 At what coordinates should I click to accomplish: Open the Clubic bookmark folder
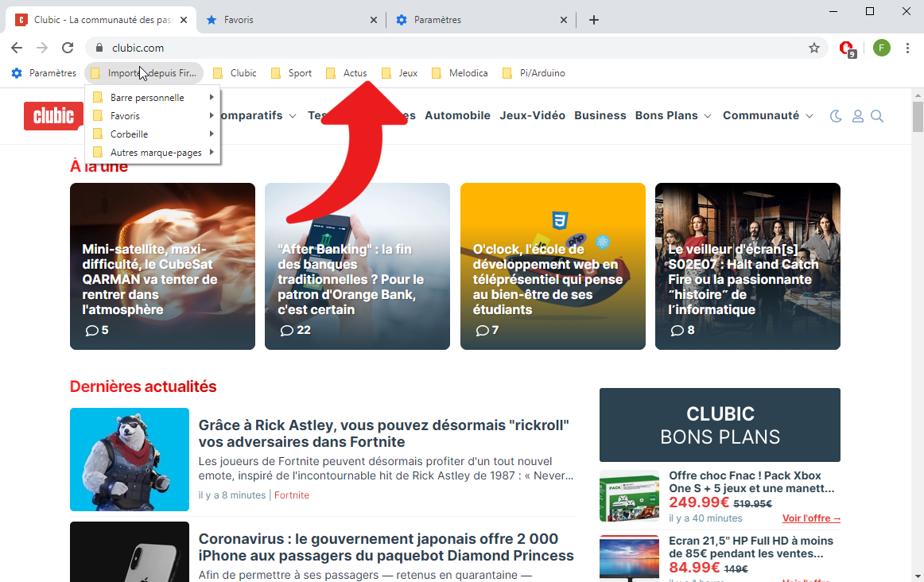point(235,73)
